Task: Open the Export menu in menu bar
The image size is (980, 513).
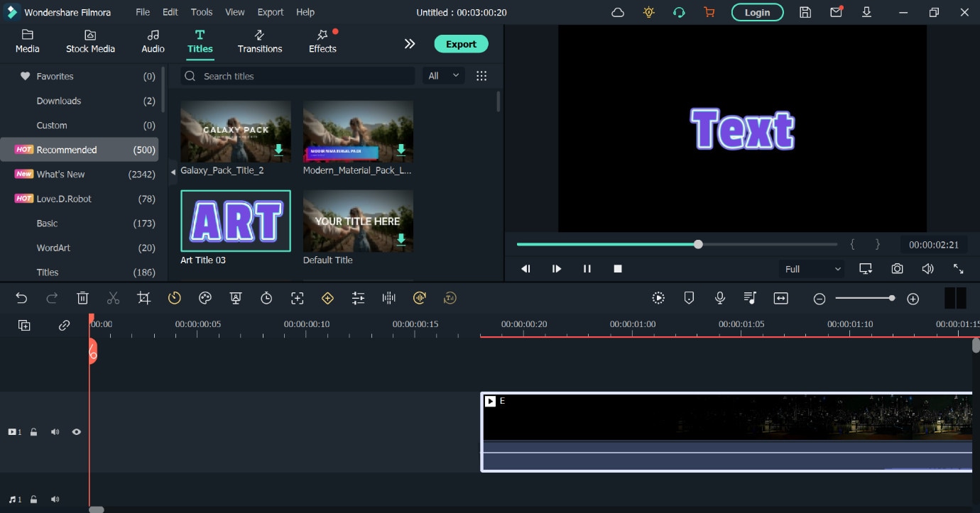Action: 270,12
